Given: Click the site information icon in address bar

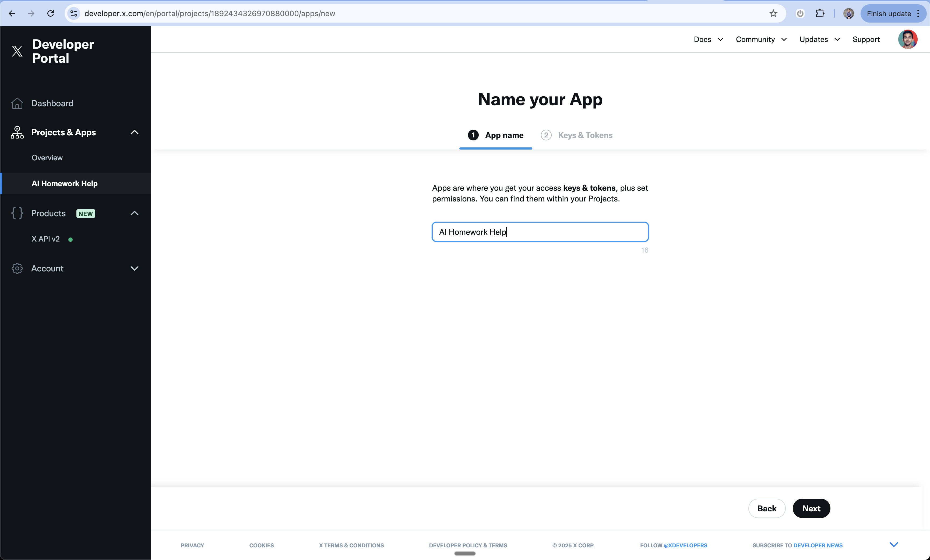Looking at the screenshot, I should (74, 14).
